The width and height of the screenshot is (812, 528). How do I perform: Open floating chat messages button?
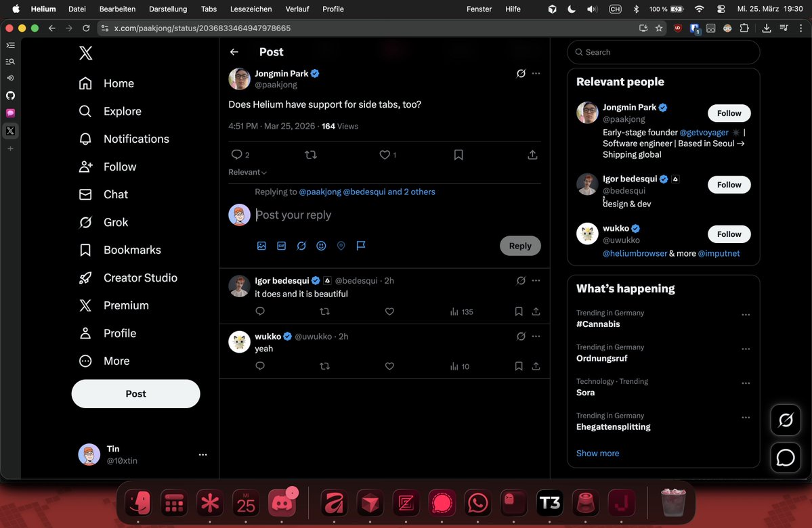coord(786,458)
